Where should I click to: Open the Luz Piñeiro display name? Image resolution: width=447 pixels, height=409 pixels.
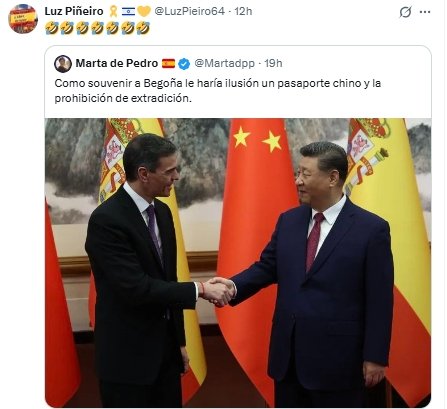click(74, 11)
